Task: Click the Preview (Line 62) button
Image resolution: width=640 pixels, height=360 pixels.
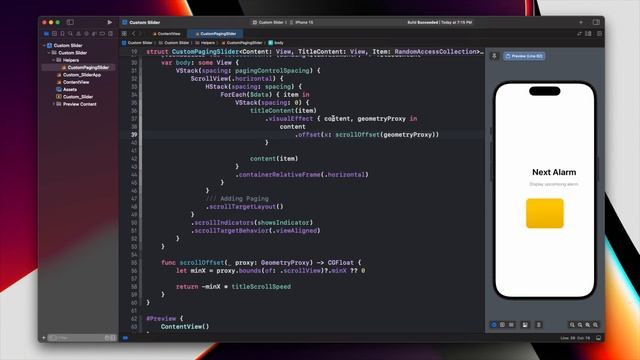Action: point(524,56)
